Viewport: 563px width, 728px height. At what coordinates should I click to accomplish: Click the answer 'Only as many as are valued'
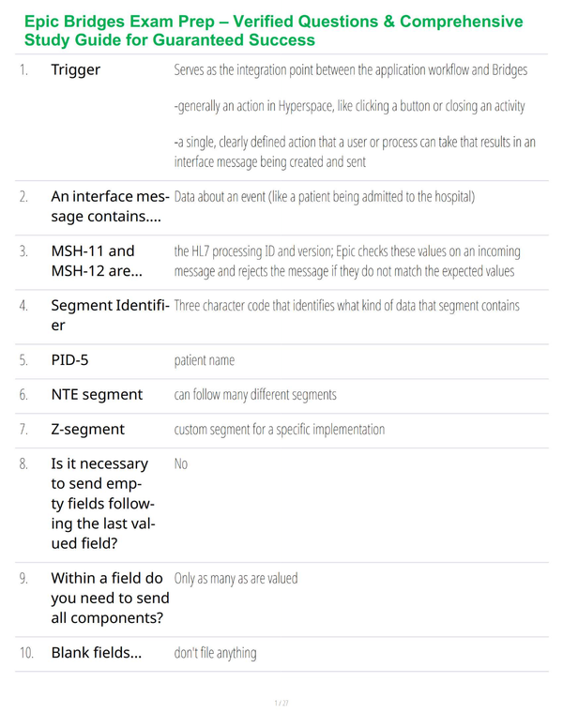pos(236,579)
